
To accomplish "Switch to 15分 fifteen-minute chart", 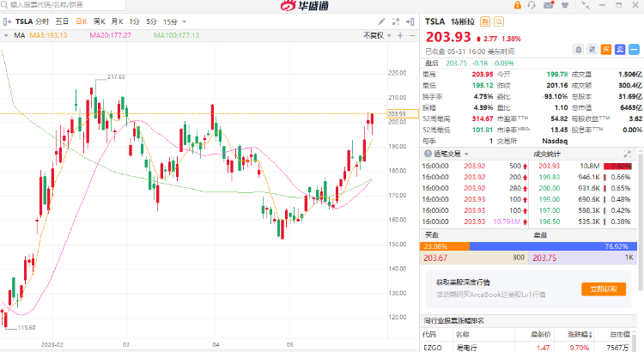I will tap(170, 21).
